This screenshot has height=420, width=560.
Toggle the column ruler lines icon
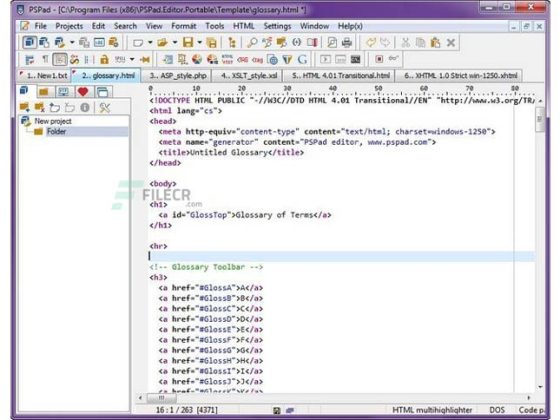pos(87,59)
